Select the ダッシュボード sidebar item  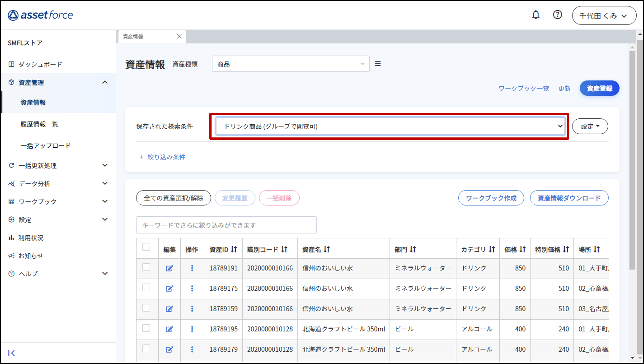[x=40, y=64]
